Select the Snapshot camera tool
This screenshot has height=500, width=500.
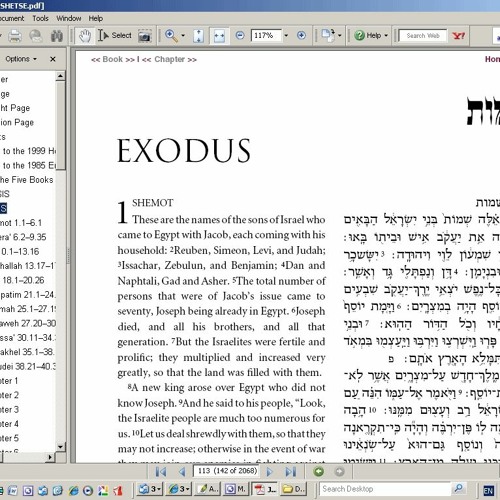(x=144, y=36)
